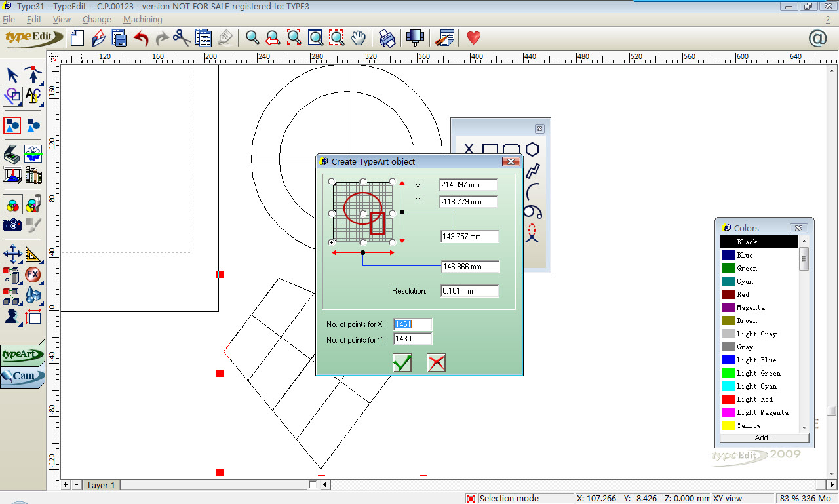
Task: Click the Resolution field 0.101 mm
Action: (470, 291)
